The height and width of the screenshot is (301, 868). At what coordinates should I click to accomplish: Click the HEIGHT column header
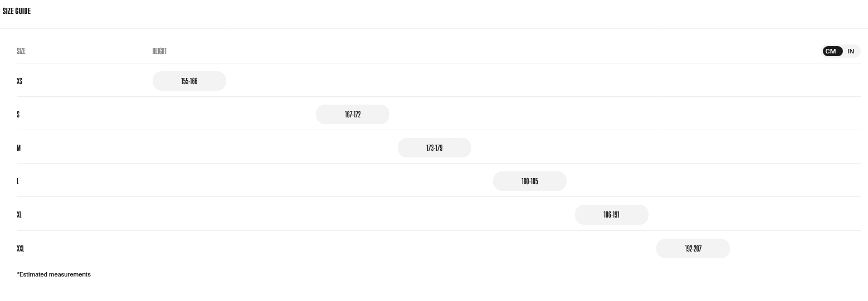[x=159, y=51]
